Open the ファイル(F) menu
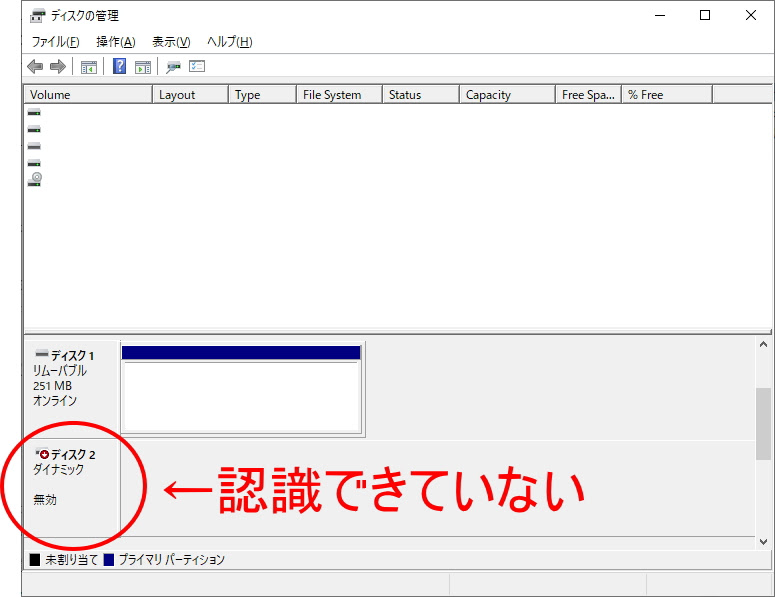This screenshot has height=597, width=775. [55, 42]
